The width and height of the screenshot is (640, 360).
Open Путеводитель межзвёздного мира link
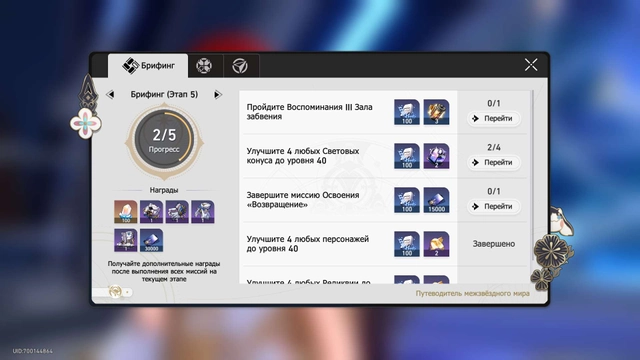[x=472, y=293]
